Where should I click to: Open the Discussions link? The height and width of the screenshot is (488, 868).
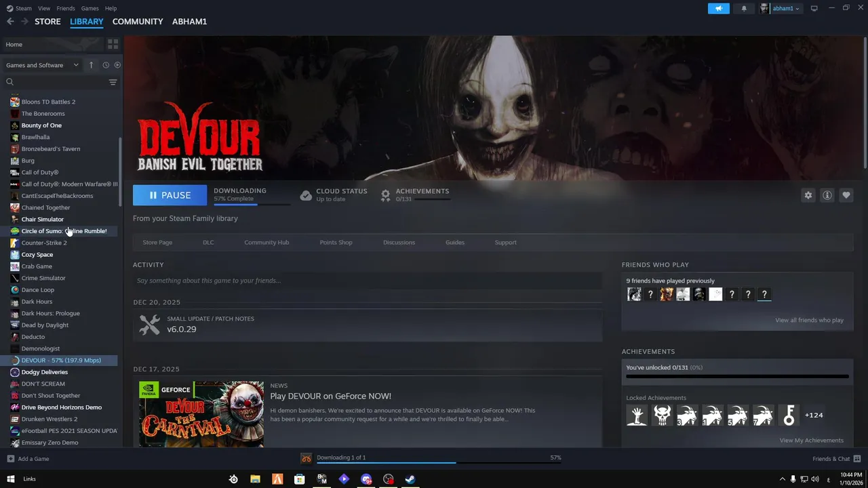click(x=399, y=243)
